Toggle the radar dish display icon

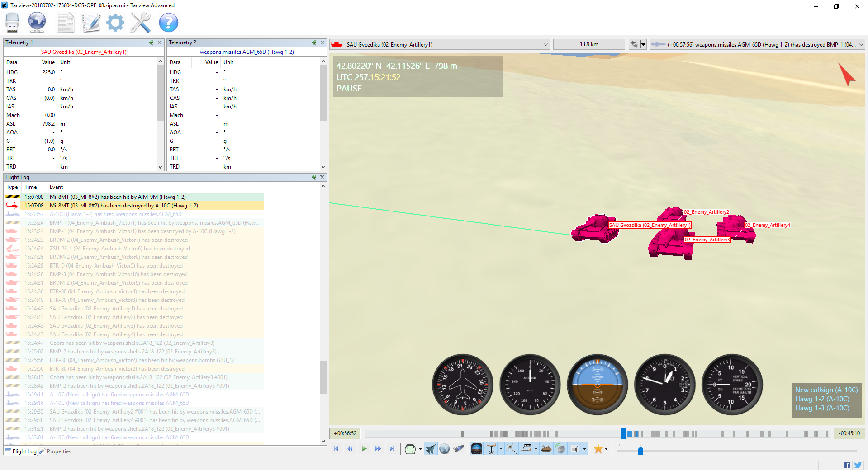560,449
